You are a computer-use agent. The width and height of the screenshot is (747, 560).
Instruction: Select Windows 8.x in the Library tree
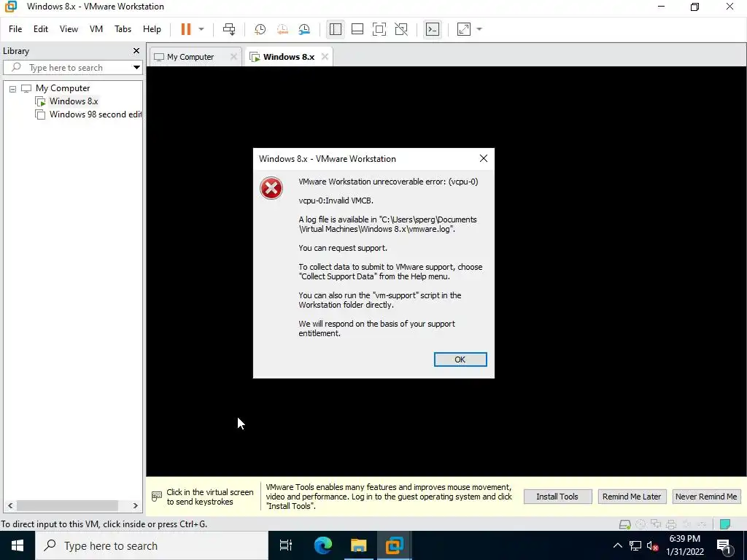point(74,101)
